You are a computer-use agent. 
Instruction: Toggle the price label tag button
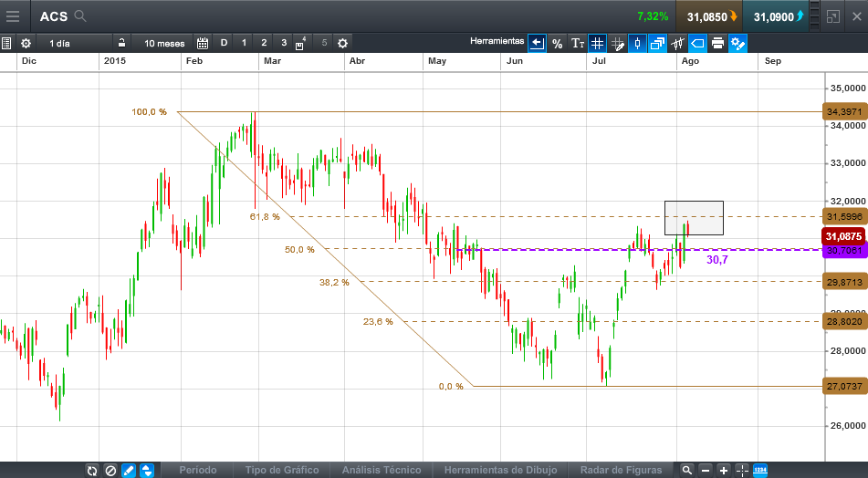pyautogui.click(x=697, y=43)
